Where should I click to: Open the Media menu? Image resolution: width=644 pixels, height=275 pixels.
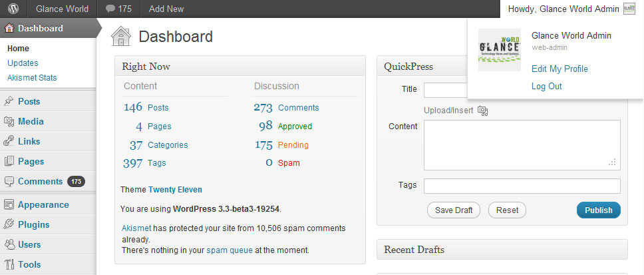pos(31,122)
